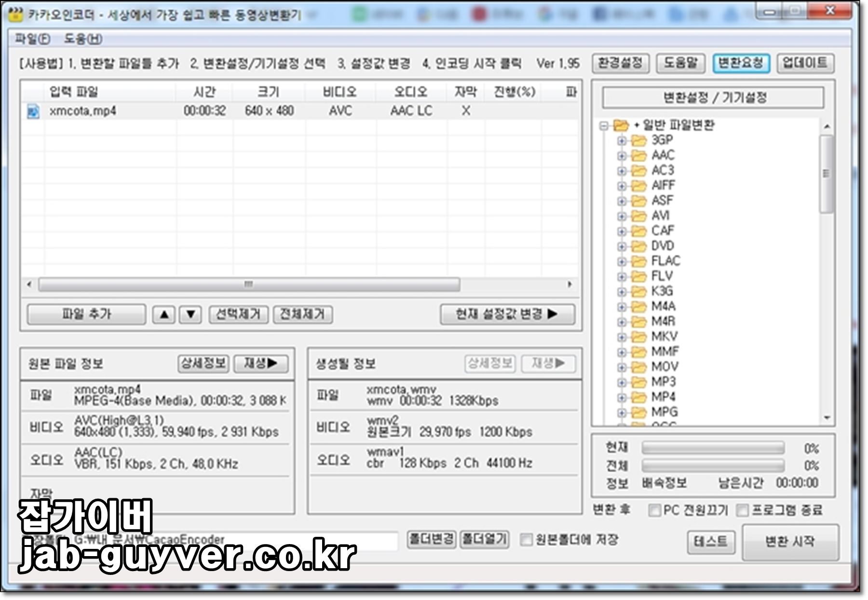This screenshot has width=868, height=600.
Task: Click the 폴더변경 button
Action: [431, 539]
